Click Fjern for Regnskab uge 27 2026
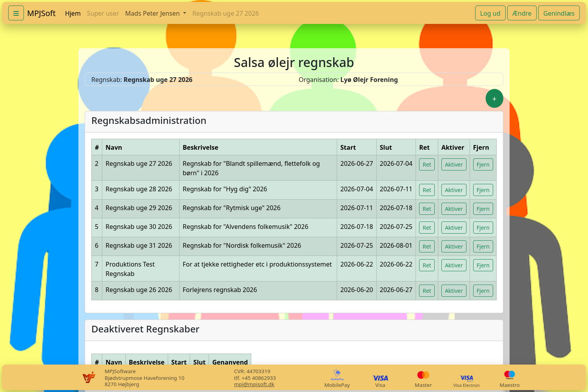The width and height of the screenshot is (588, 392). coord(483,165)
